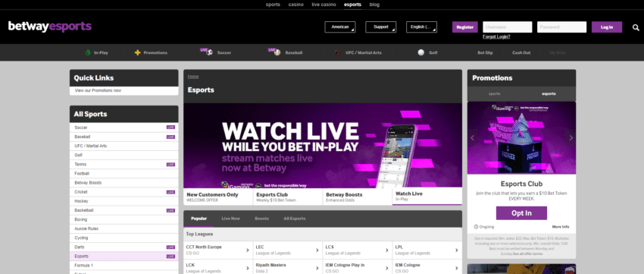Viewport: 644px width, 274px height.
Task: Click the LIVE badge beside Tennis
Action: 171,165
